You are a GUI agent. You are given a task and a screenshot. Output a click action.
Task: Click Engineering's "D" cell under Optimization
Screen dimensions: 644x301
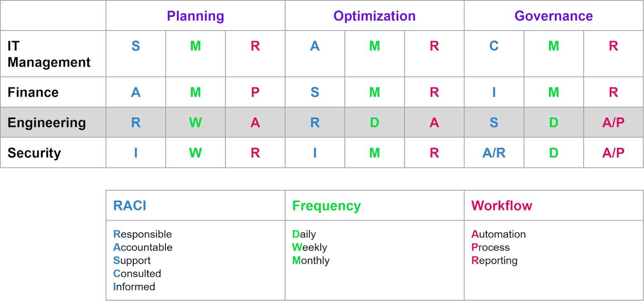coord(375,123)
